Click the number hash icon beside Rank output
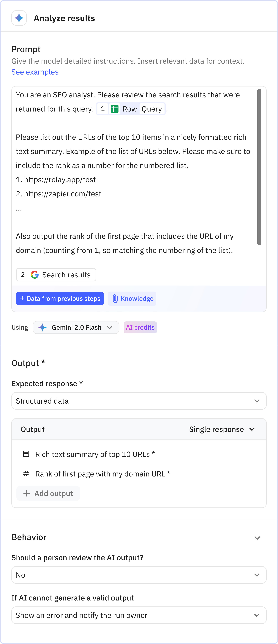278x644 pixels. coord(26,473)
